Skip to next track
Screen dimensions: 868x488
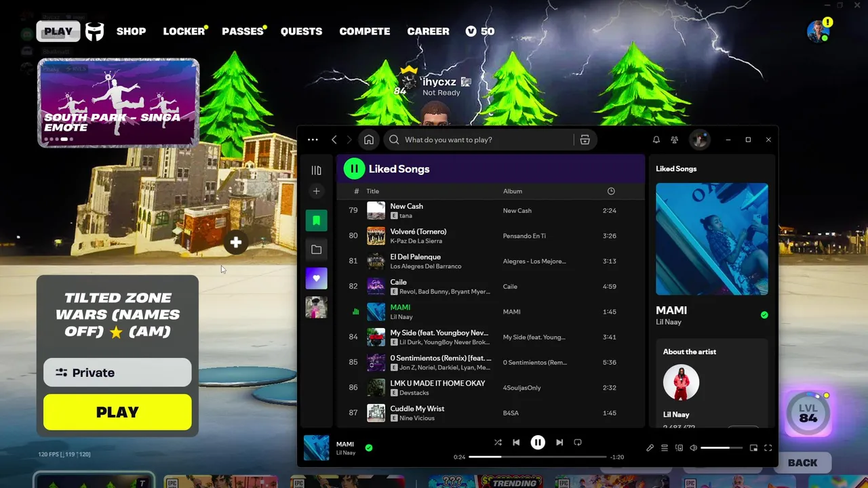coord(559,443)
